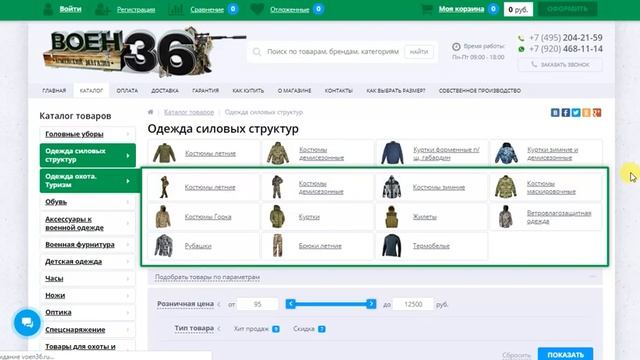The image size is (640, 360).
Task: Click the home icon in breadcrumbs
Action: pyautogui.click(x=151, y=112)
